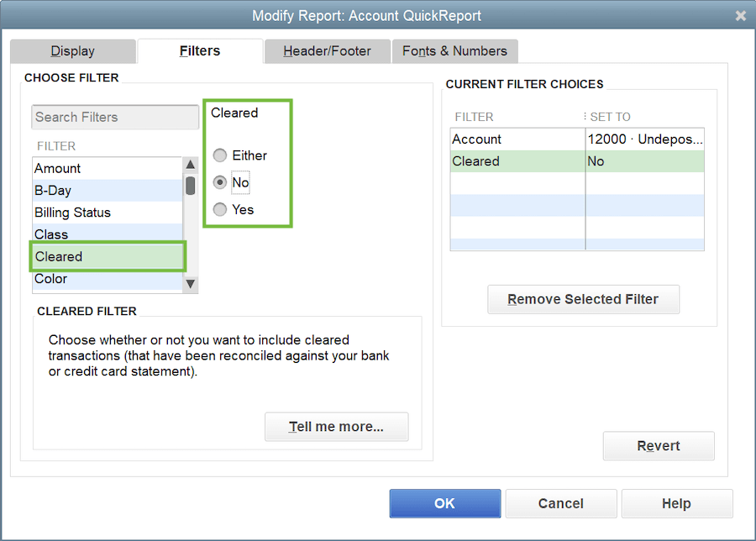Select the Amount filter in the list
The height and width of the screenshot is (541, 756).
coord(107,168)
